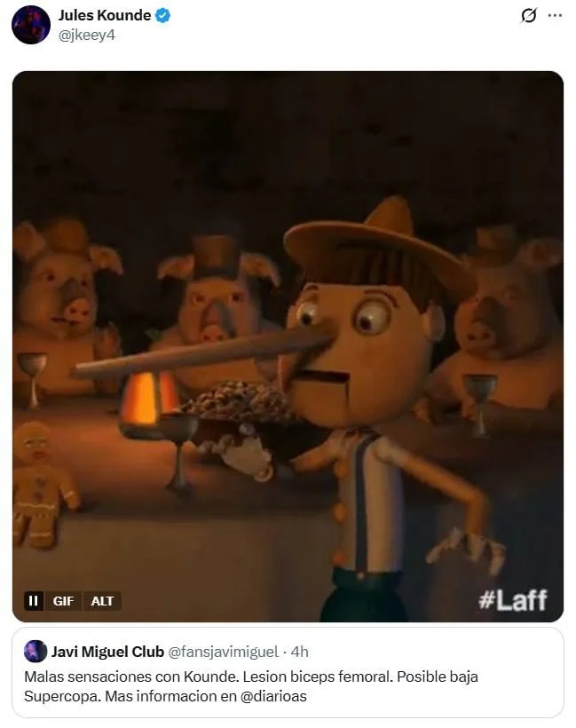Pause the GIF playback
The width and height of the screenshot is (576, 728).
click(34, 601)
